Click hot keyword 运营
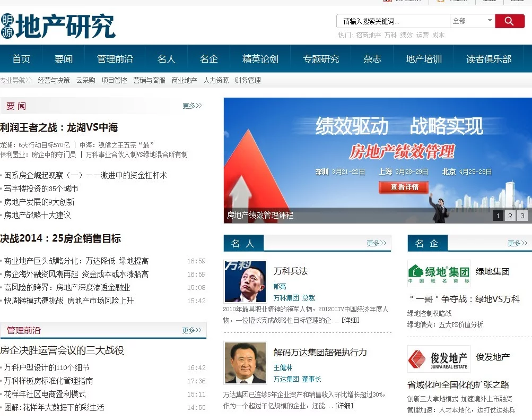532x420 pixels. pyautogui.click(x=422, y=35)
